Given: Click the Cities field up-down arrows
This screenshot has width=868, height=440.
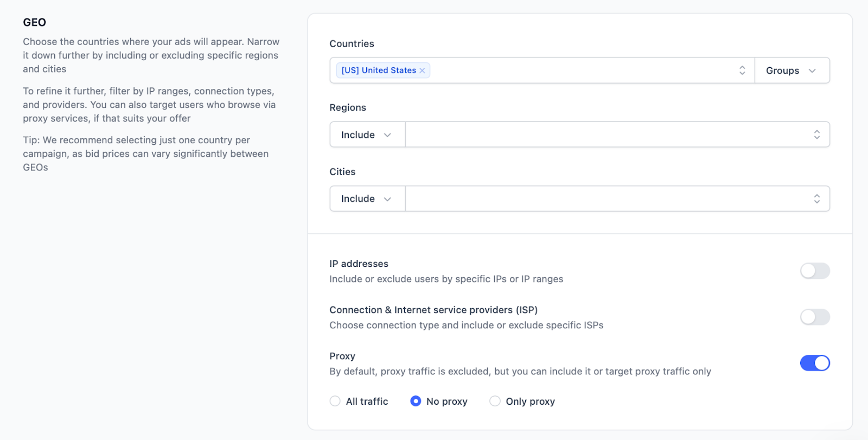Looking at the screenshot, I should pyautogui.click(x=816, y=199).
